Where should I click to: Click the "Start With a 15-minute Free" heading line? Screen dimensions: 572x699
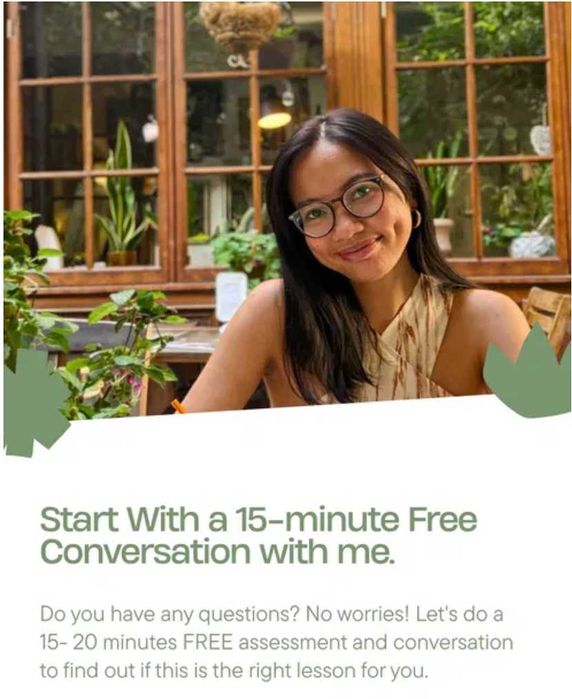pos(259,520)
